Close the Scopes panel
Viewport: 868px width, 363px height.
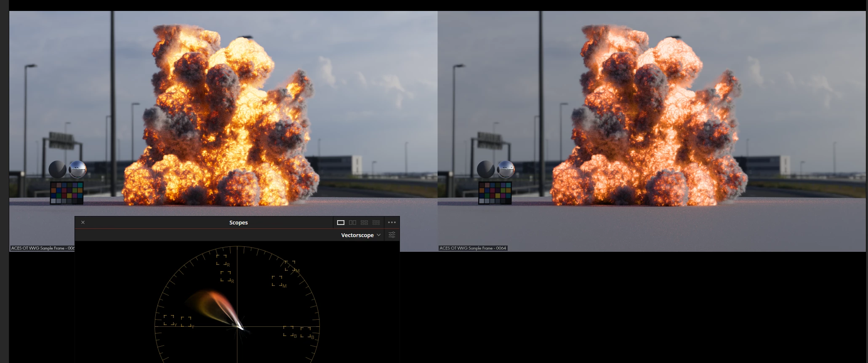point(83,222)
